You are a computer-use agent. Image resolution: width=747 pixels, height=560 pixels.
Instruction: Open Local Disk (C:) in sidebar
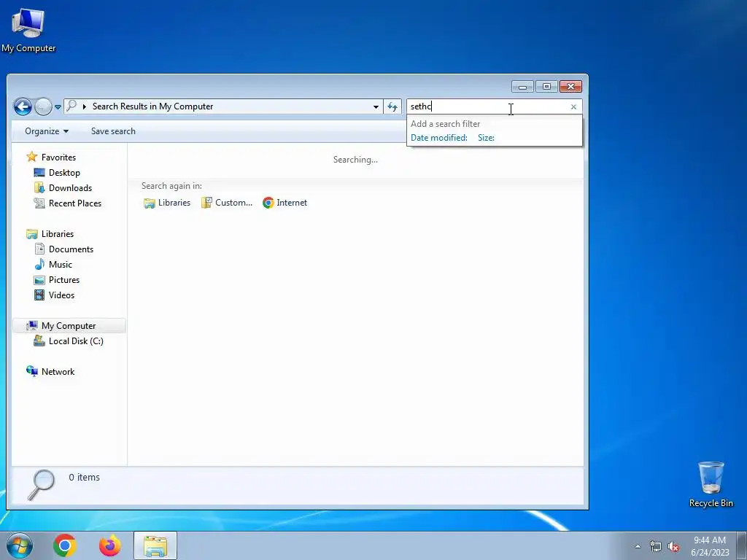(75, 341)
